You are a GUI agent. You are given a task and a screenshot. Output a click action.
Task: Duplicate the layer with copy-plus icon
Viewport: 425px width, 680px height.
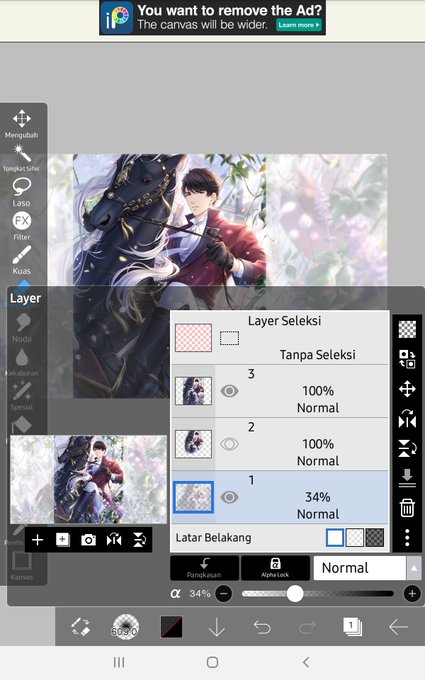coord(63,539)
